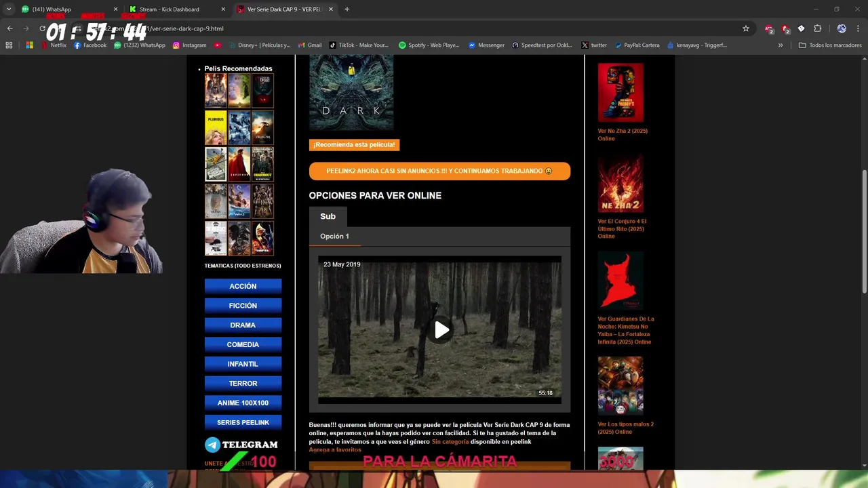
Task: Open the COMEDIA category
Action: 243,344
